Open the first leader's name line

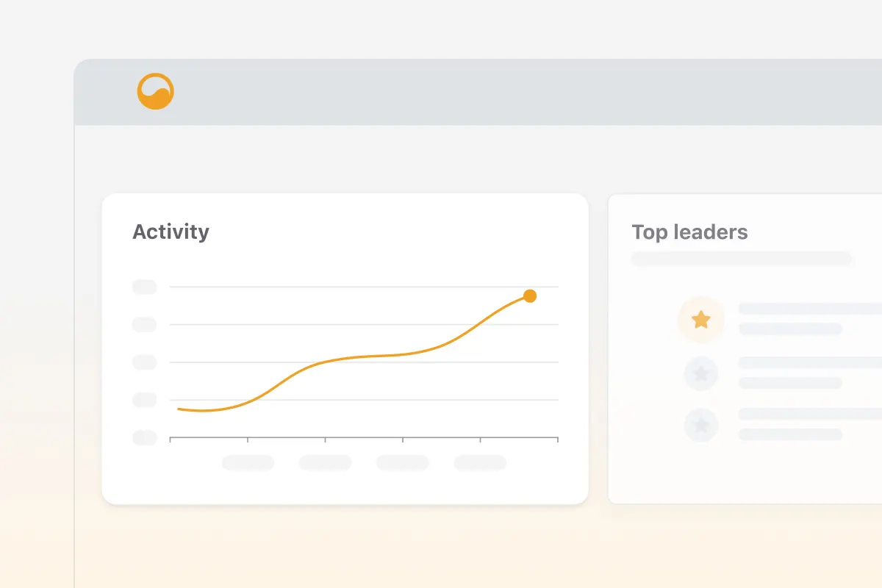click(808, 309)
